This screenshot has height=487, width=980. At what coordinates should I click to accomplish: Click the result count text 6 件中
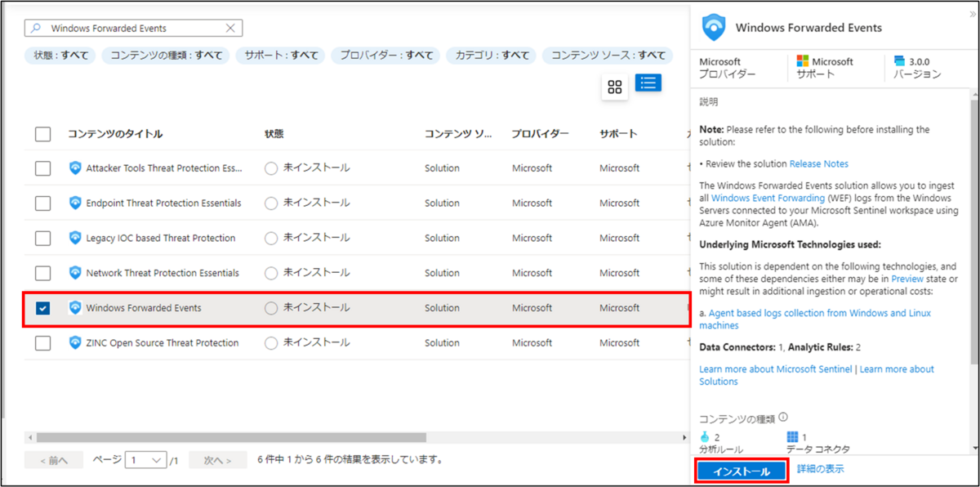[350, 459]
